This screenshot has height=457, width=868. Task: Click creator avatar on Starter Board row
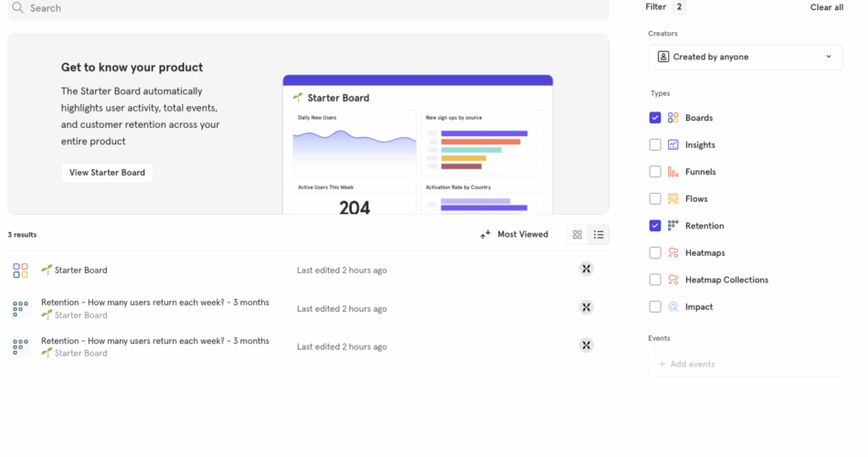pyautogui.click(x=587, y=269)
